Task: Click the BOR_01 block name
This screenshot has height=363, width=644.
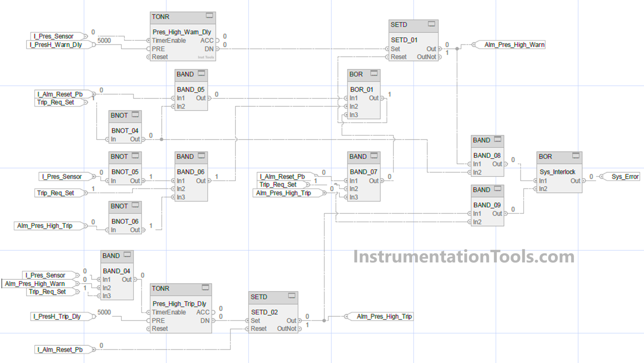Action: [x=362, y=90]
